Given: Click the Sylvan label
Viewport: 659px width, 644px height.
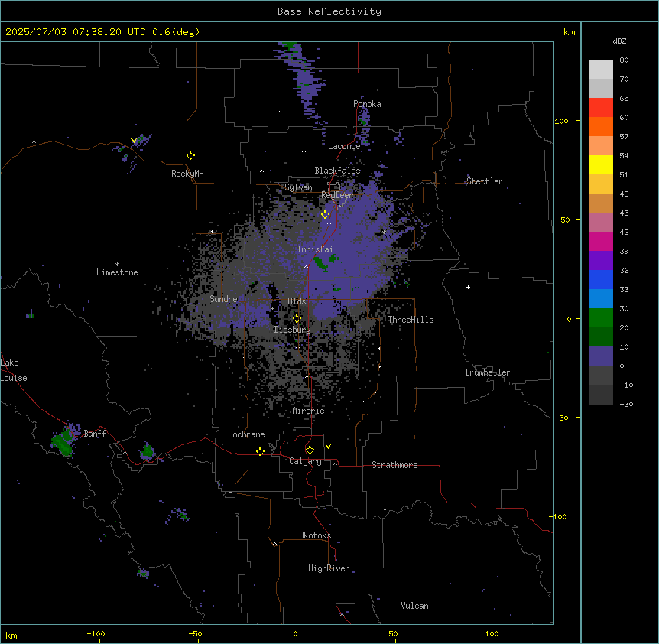Looking at the screenshot, I should coord(298,187).
